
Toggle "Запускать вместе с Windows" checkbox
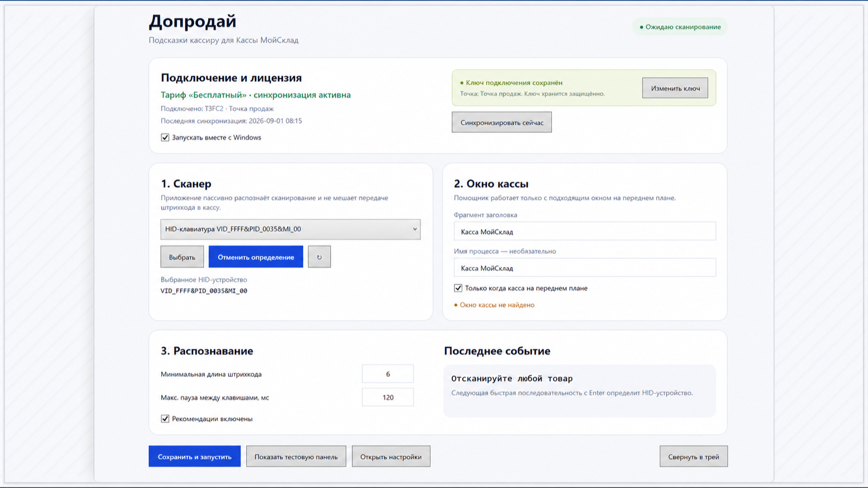click(x=165, y=138)
